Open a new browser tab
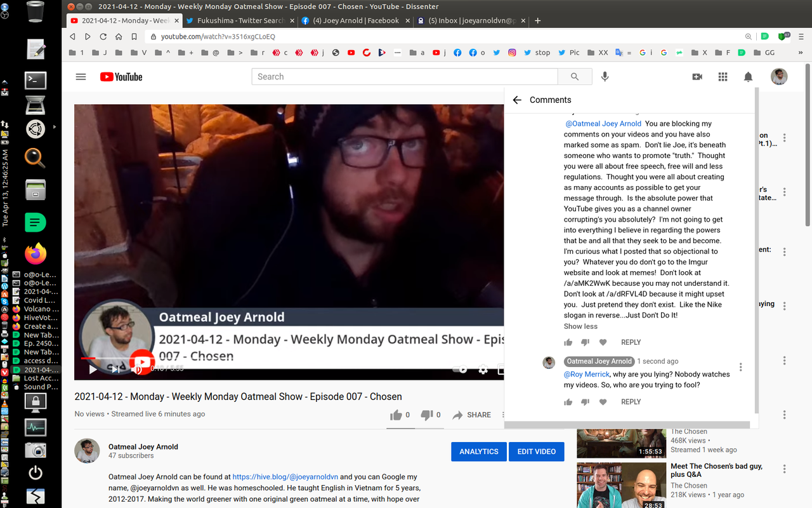 538,20
